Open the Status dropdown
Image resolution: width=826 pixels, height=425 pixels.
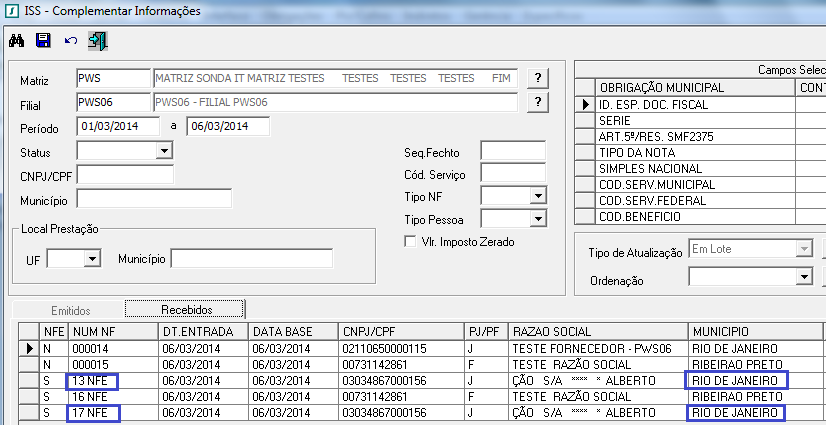tap(164, 152)
